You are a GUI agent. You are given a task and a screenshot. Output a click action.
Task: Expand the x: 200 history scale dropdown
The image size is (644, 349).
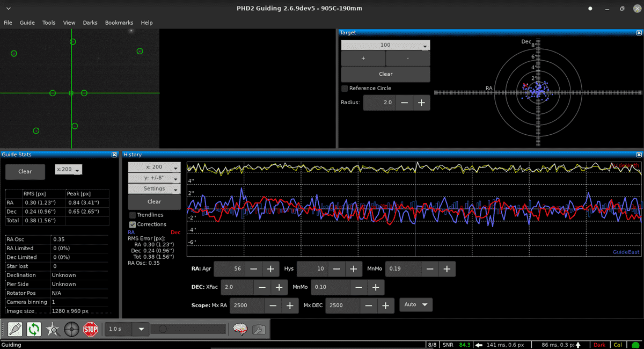click(154, 167)
